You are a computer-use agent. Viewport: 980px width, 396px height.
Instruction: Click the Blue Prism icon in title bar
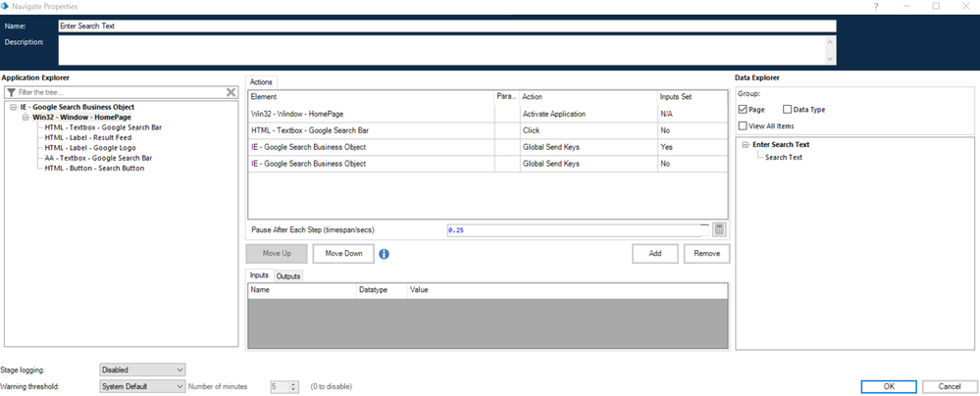[6, 6]
